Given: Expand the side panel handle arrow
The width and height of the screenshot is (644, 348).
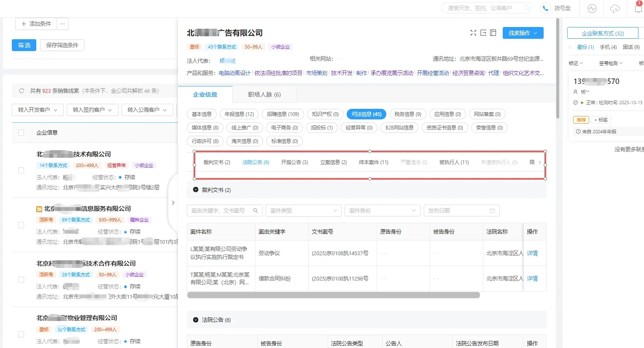Looking at the screenshot, I should 173,203.
